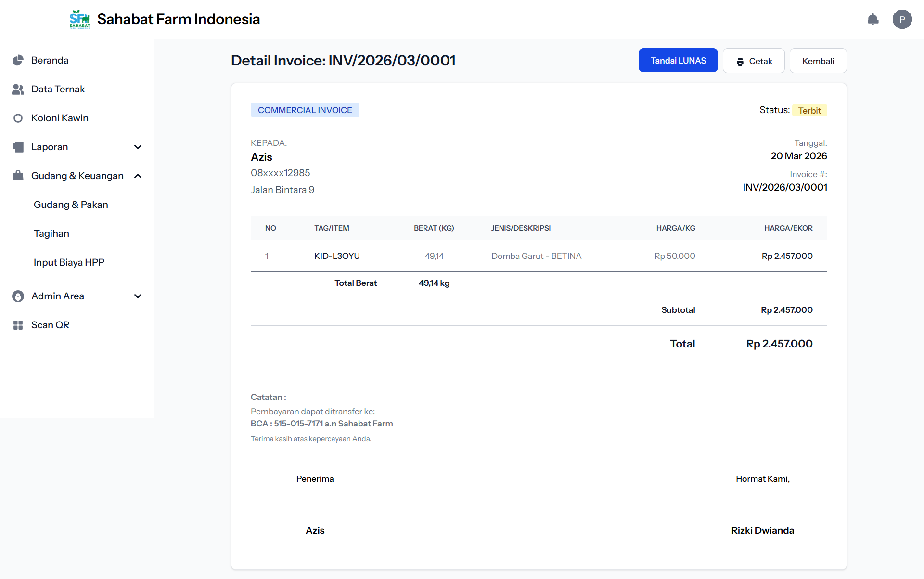This screenshot has width=924, height=579.
Task: Click the Sahabat Farm logo icon
Action: pos(79,19)
